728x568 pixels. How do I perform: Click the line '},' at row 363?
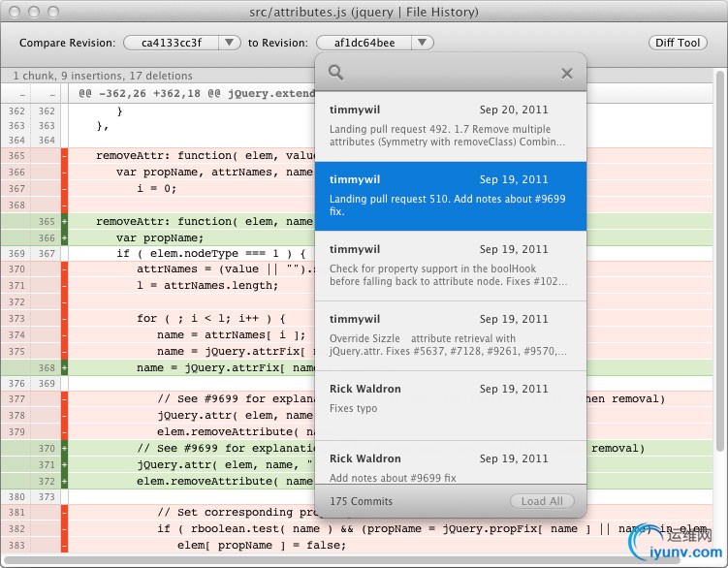coord(102,126)
